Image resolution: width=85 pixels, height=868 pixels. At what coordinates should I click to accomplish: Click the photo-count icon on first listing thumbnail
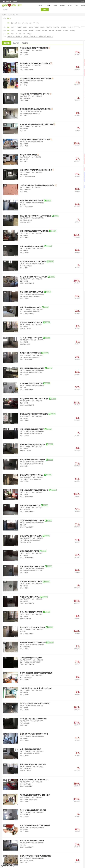5,48
